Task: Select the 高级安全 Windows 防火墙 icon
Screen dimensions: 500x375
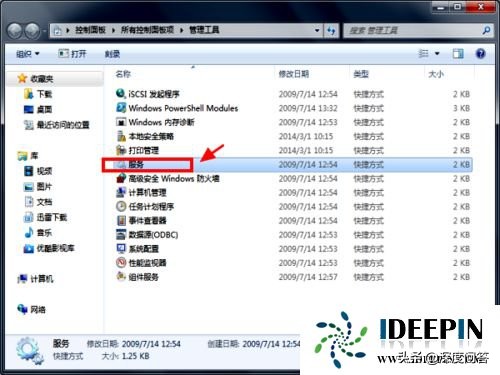Action: pos(120,178)
